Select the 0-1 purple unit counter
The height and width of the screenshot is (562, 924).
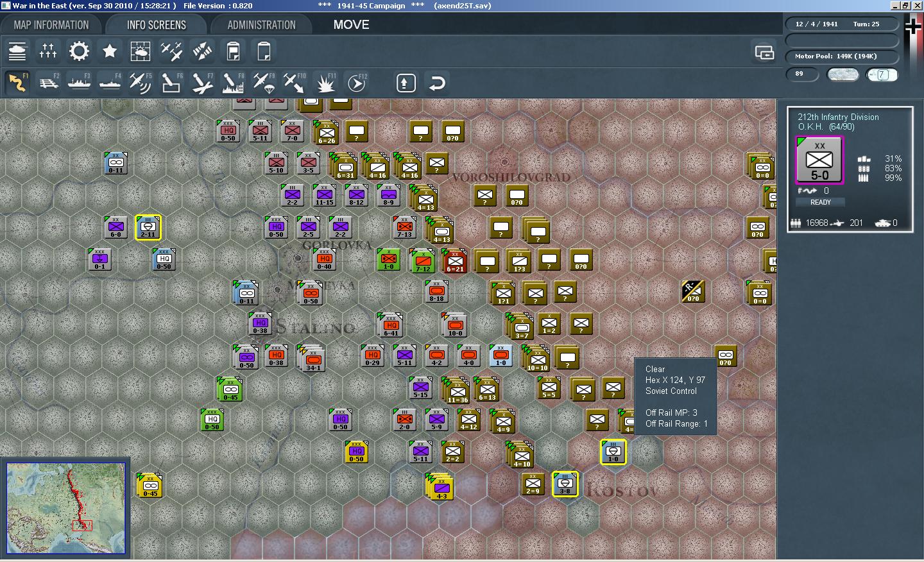click(x=99, y=259)
